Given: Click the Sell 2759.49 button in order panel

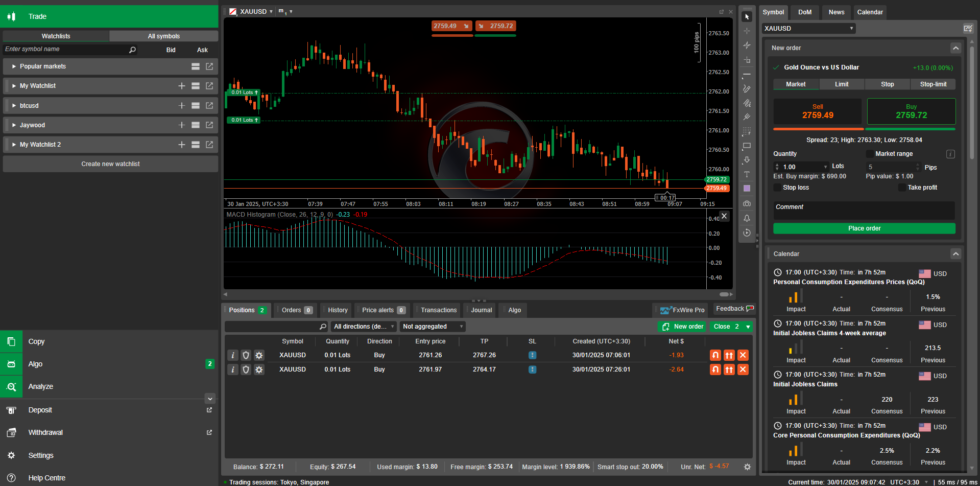Looking at the screenshot, I should pos(818,111).
